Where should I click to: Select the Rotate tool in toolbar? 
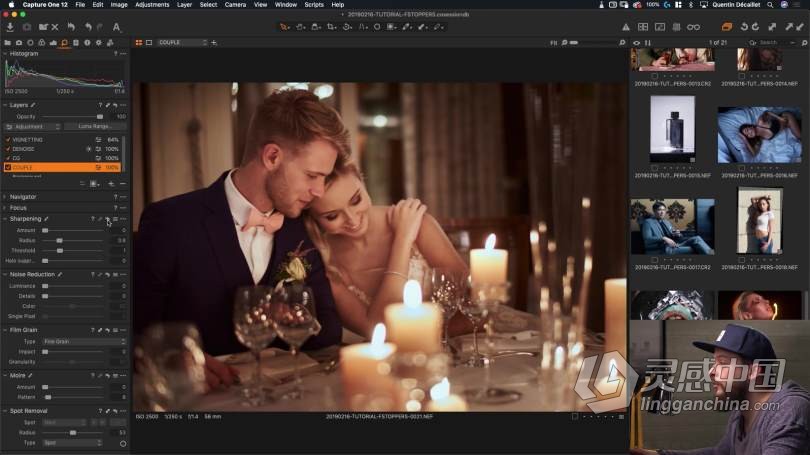click(x=347, y=27)
